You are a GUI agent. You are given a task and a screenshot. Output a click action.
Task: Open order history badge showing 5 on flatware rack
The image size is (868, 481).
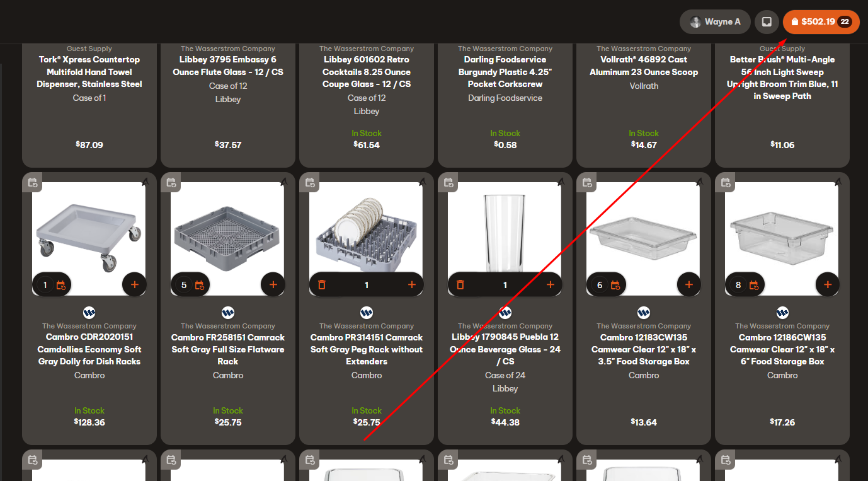tap(190, 285)
